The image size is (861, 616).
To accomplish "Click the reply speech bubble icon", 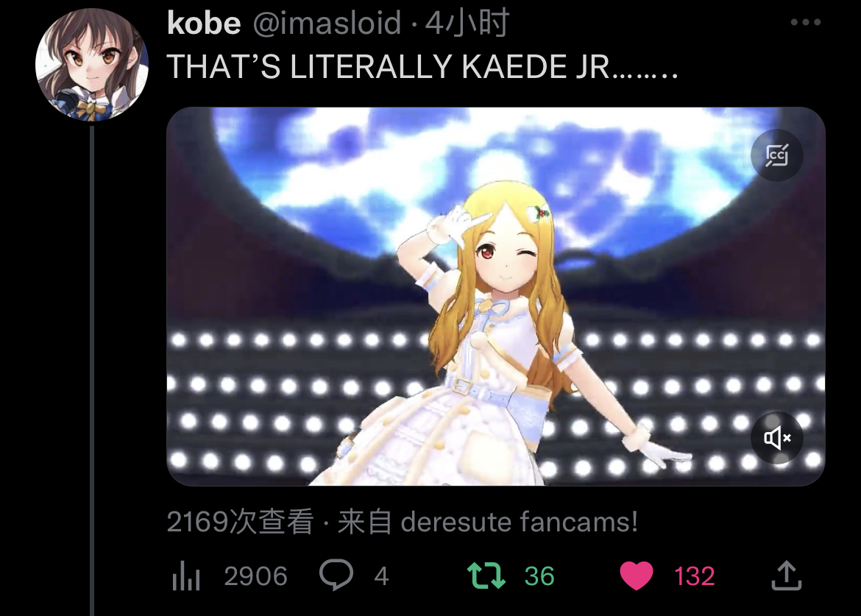I will pos(336,575).
